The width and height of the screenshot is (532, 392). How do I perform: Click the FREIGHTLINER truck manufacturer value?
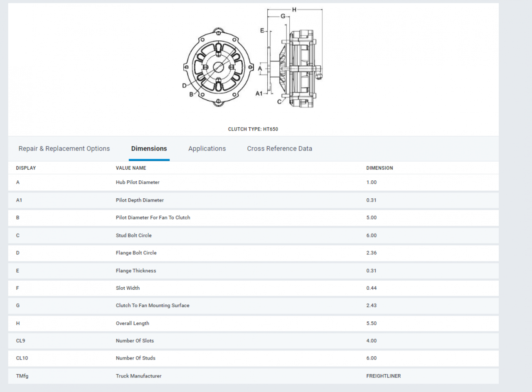tap(383, 376)
